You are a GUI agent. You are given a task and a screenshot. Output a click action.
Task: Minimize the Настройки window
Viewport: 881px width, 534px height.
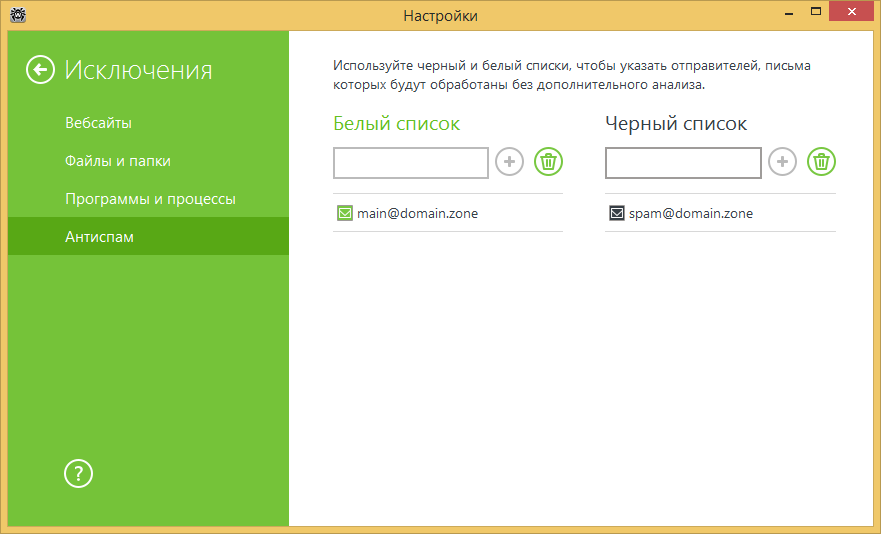[789, 12]
